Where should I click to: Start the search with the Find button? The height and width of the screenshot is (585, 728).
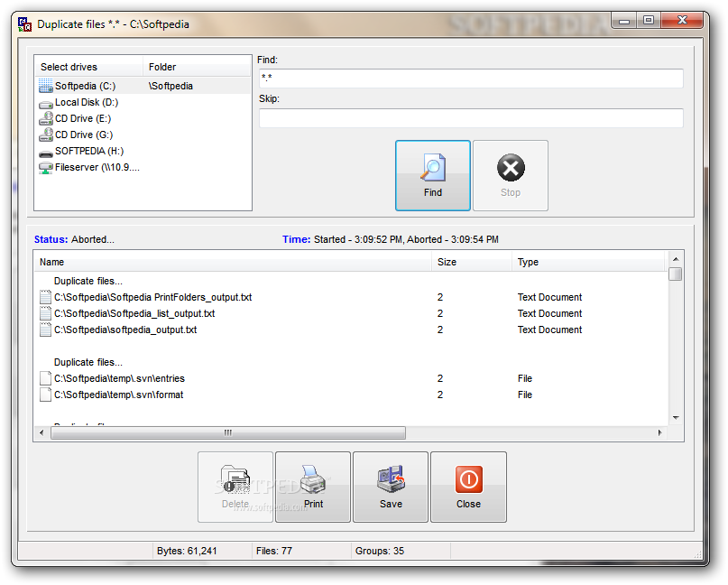coord(433,176)
